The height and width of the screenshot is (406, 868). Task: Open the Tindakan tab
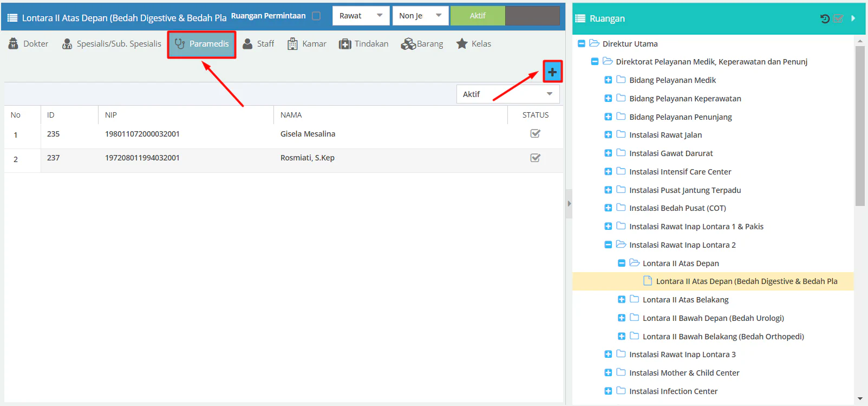coord(364,44)
